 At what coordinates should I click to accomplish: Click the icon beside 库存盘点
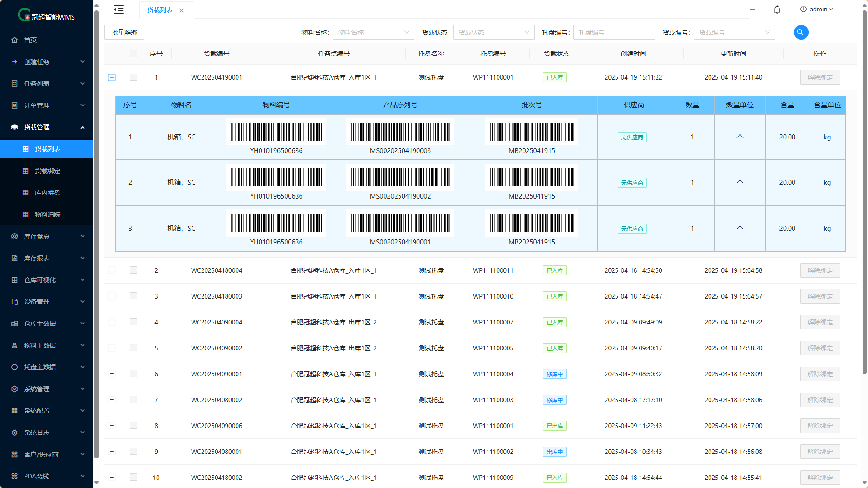point(15,236)
